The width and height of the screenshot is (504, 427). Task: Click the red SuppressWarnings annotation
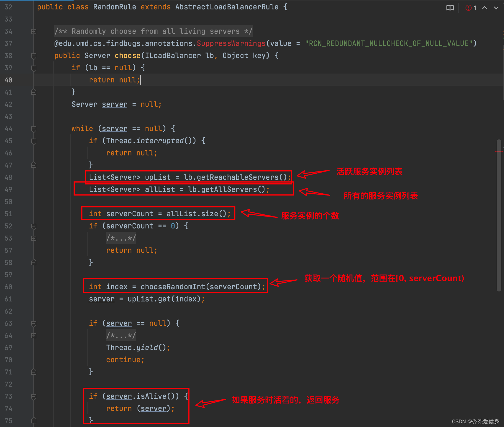pyautogui.click(x=231, y=43)
